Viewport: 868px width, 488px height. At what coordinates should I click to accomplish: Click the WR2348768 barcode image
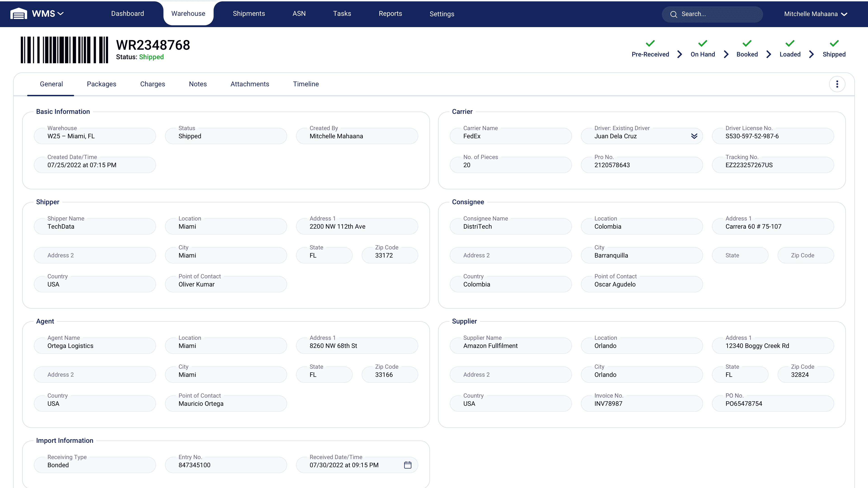pyautogui.click(x=64, y=50)
